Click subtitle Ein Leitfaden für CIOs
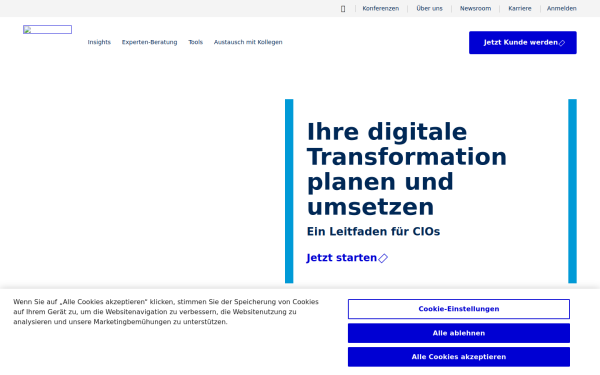The image size is (600, 375). click(x=373, y=232)
